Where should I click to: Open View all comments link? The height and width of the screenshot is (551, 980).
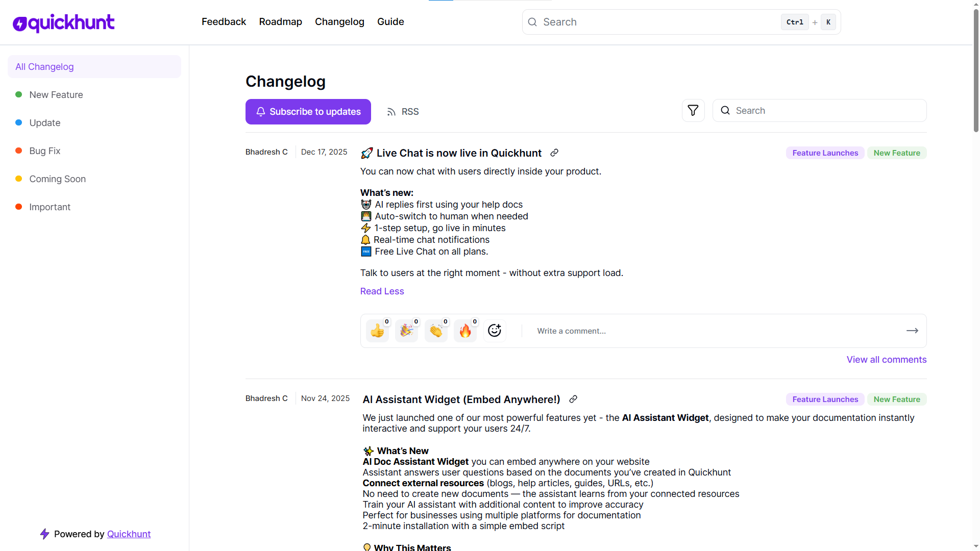click(x=887, y=360)
